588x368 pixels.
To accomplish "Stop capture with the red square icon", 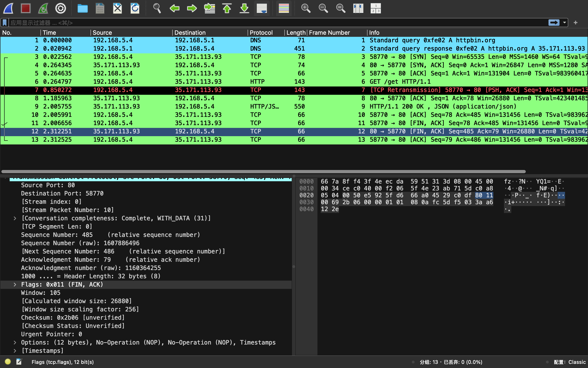I will tap(26, 9).
